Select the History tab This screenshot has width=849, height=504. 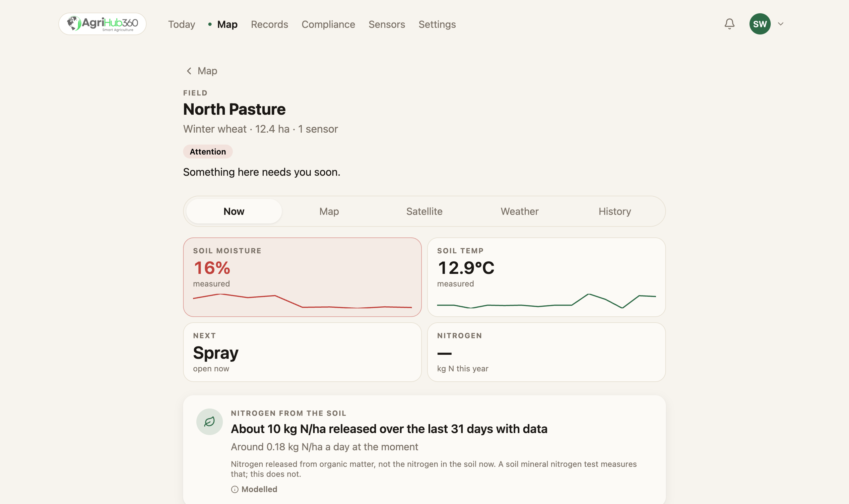pyautogui.click(x=614, y=211)
